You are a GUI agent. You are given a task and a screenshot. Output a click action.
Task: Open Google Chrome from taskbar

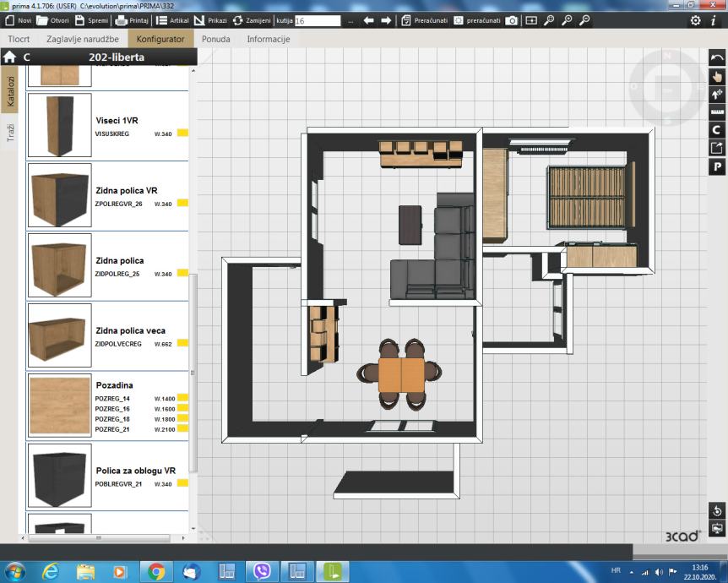coord(156,571)
